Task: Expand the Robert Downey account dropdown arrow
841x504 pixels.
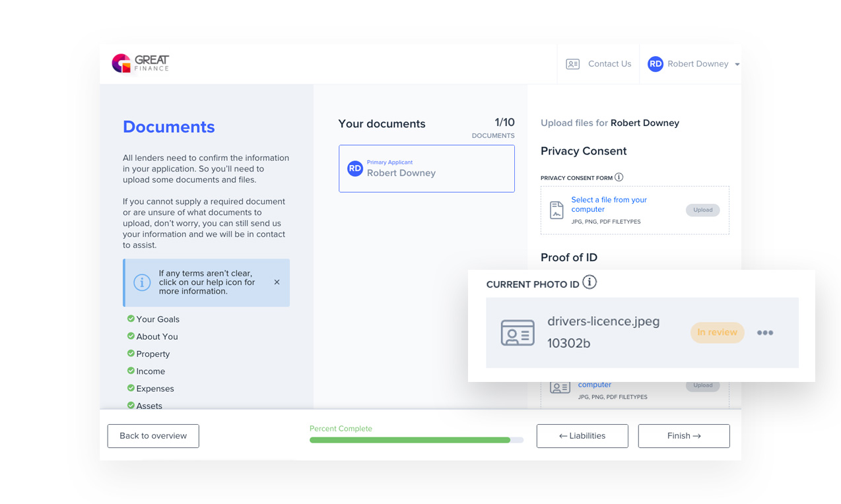Action: coord(737,65)
